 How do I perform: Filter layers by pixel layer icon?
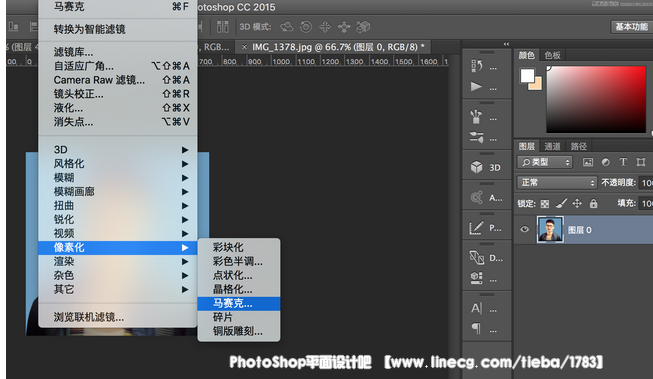coord(588,162)
